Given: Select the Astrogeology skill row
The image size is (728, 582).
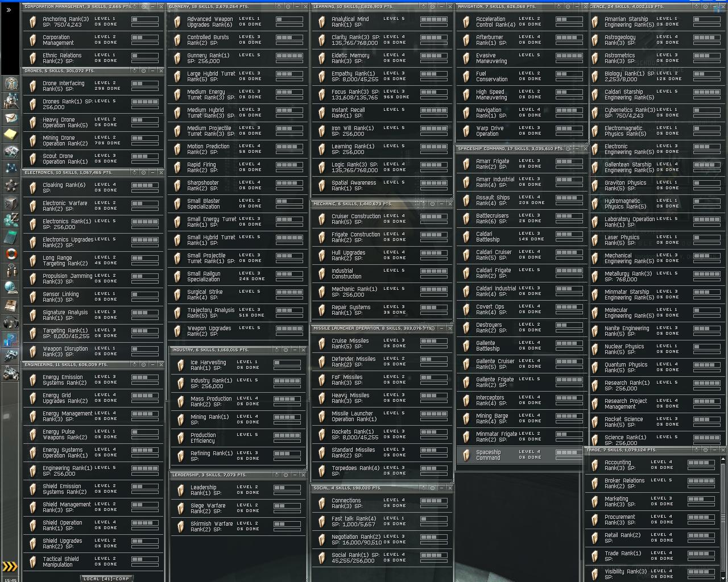Looking at the screenshot, I should [x=657, y=40].
